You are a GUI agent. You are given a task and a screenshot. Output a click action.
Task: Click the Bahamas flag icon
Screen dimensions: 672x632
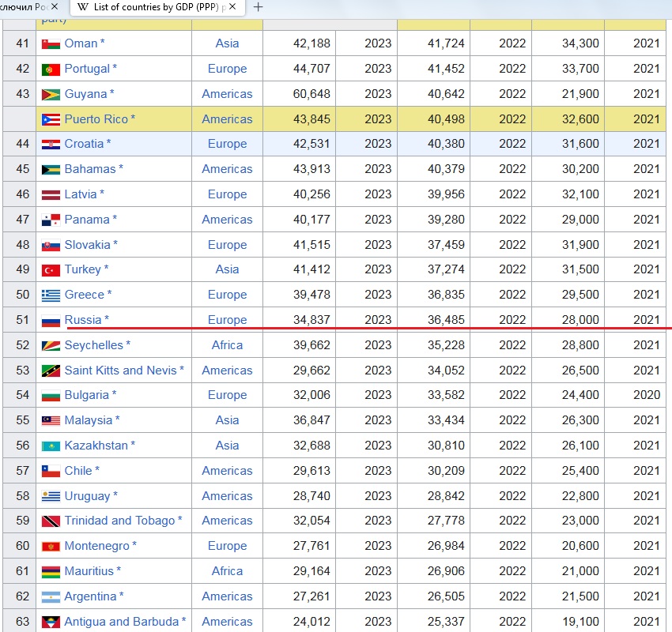(x=51, y=170)
